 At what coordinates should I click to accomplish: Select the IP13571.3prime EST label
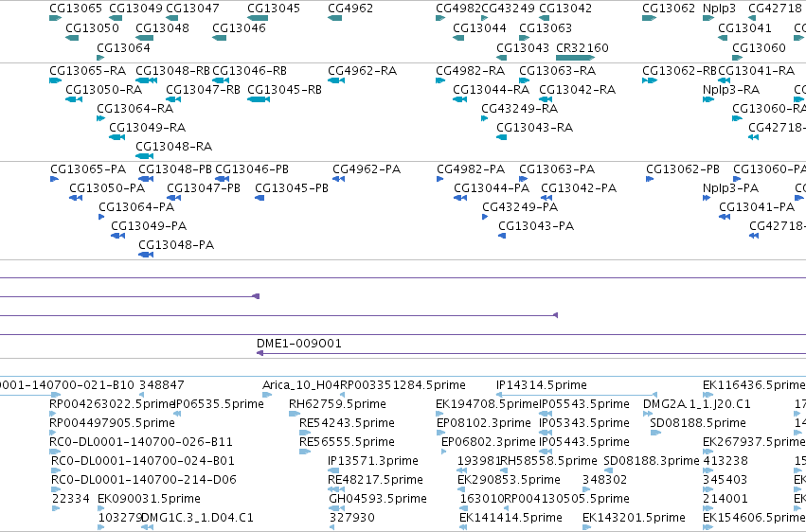coord(373,461)
